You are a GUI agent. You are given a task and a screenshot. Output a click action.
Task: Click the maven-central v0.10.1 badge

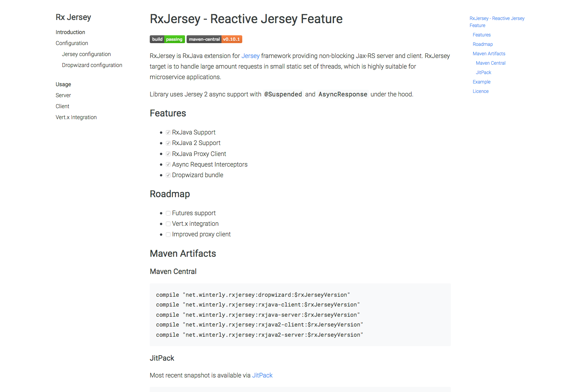pyautogui.click(x=214, y=39)
